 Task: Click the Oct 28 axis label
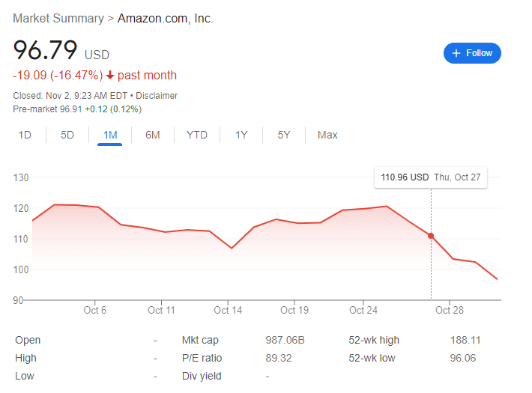(449, 310)
